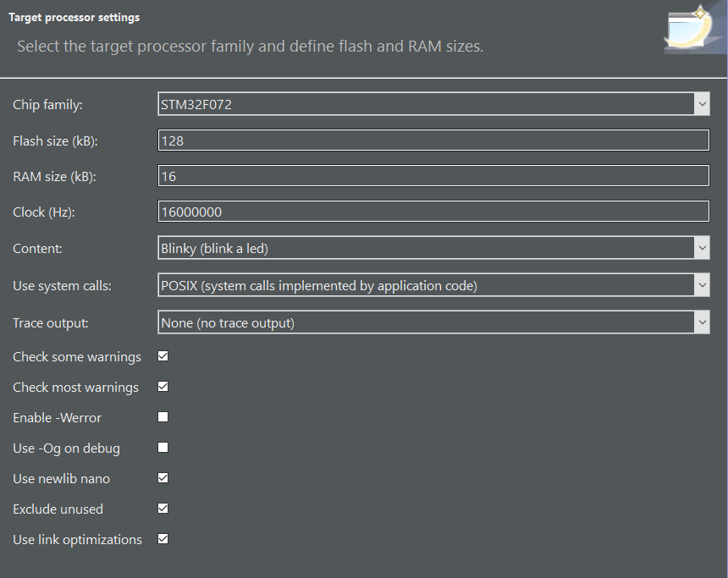Viewport: 728px width, 578px height.
Task: Enable Use -Og on debug checkbox
Action: click(163, 448)
